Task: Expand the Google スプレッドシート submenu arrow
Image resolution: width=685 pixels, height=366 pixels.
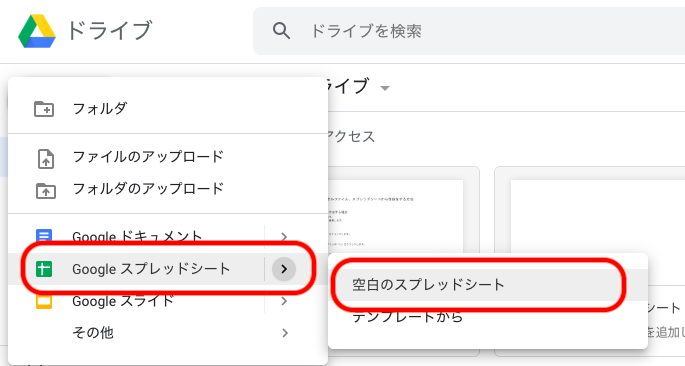Action: coord(284,269)
